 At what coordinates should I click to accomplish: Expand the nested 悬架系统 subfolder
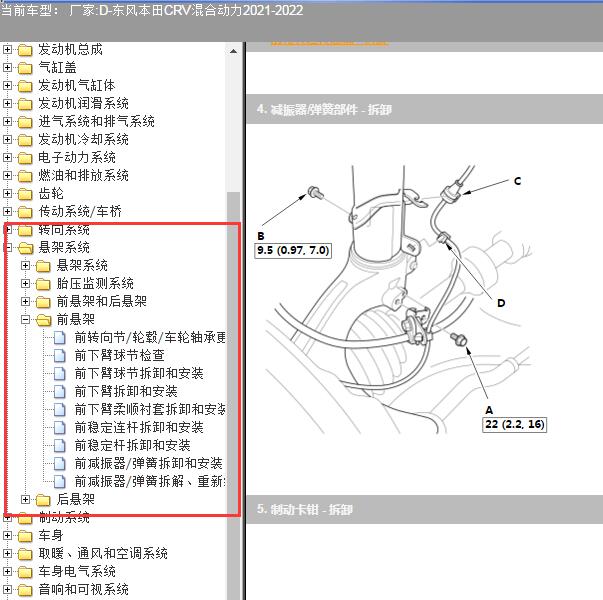[x=25, y=265]
